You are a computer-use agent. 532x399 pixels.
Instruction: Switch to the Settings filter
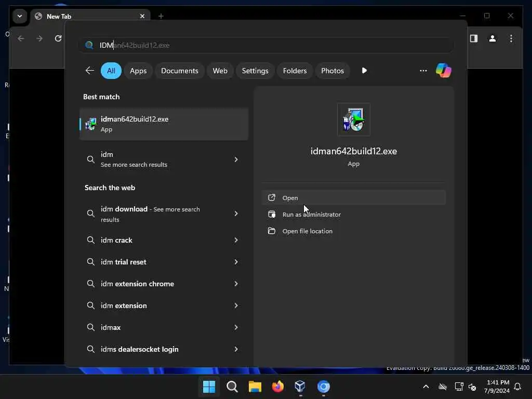(x=255, y=71)
